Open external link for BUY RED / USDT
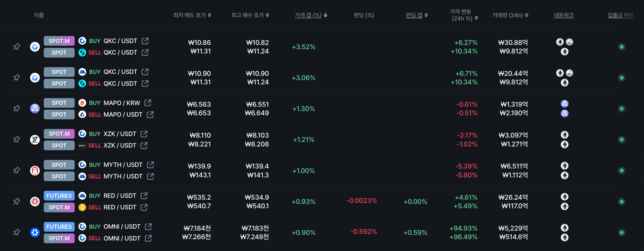Screen dimensions: 644x251 tap(144, 196)
